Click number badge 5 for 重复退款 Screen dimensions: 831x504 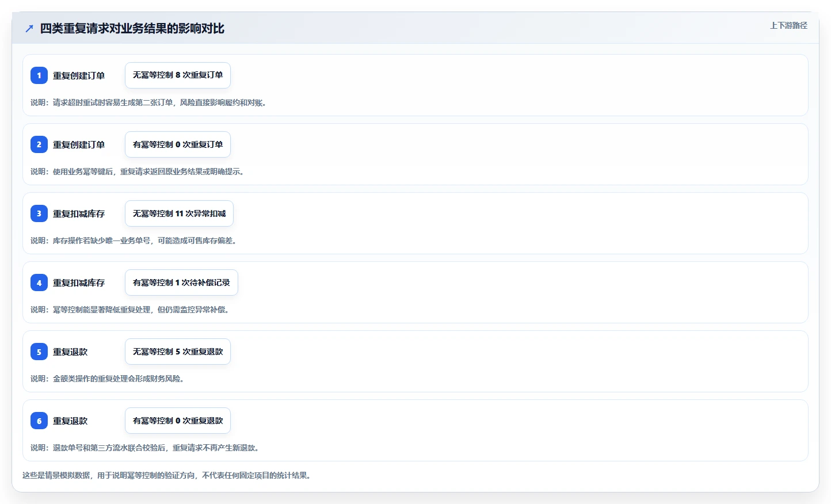tap(39, 352)
